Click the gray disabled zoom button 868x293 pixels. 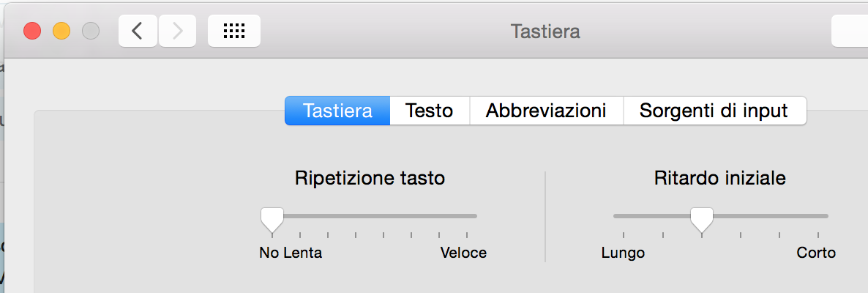(x=91, y=31)
